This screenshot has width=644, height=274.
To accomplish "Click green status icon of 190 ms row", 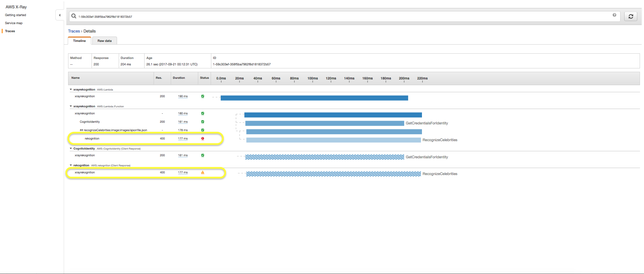I will pyautogui.click(x=203, y=96).
